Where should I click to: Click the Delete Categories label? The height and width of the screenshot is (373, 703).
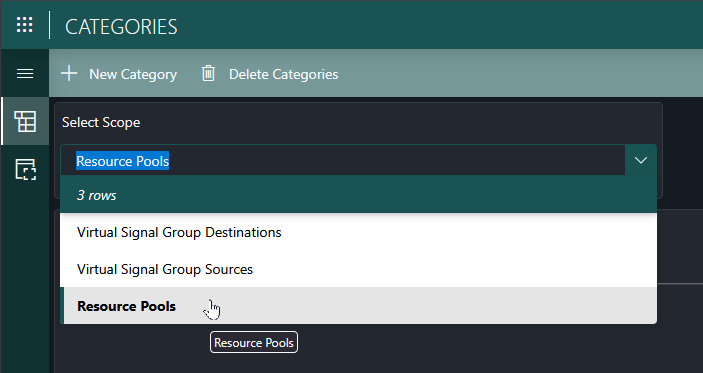[283, 74]
